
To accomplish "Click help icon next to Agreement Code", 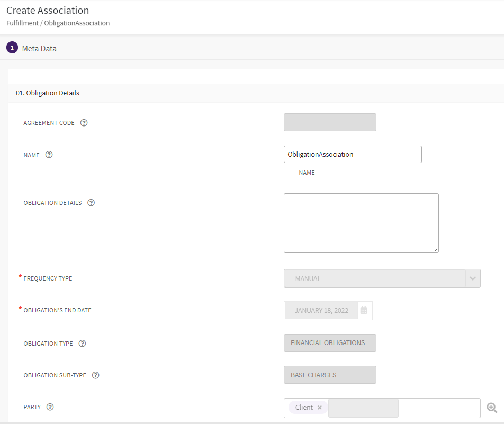I will click(x=84, y=123).
